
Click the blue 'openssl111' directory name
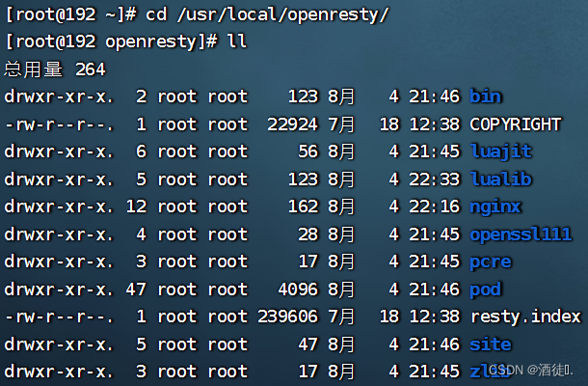521,235
